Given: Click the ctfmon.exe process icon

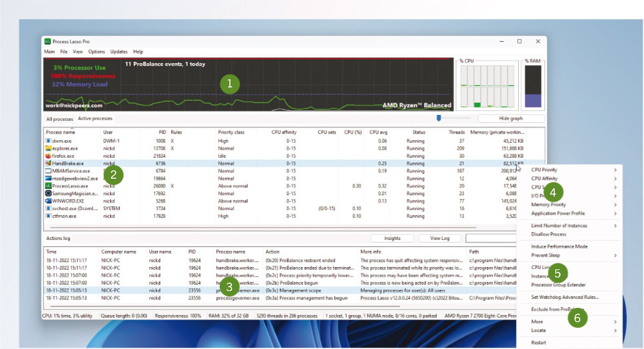Looking at the screenshot, I should click(48, 216).
